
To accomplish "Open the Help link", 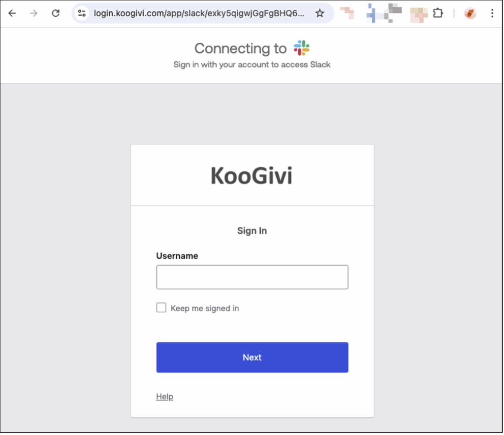I will coord(164,397).
